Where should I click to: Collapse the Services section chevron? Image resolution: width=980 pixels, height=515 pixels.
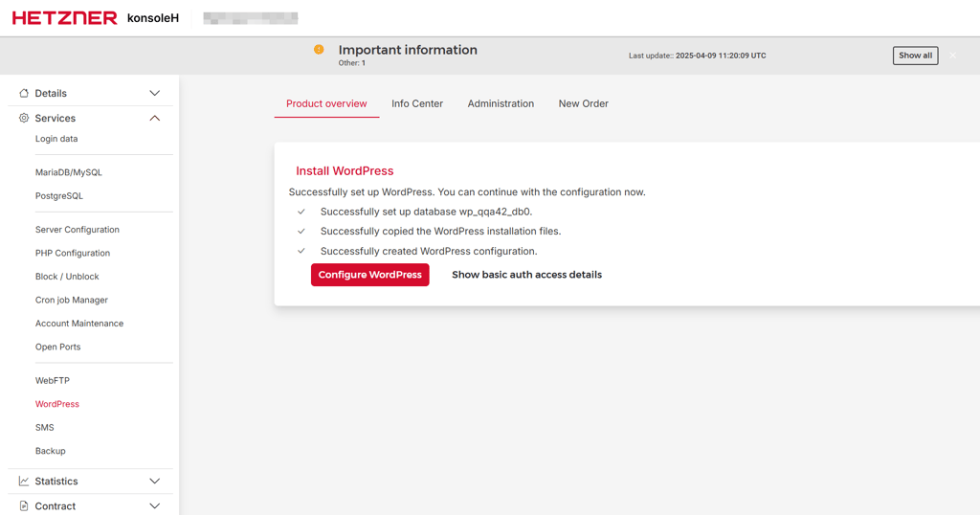[154, 118]
